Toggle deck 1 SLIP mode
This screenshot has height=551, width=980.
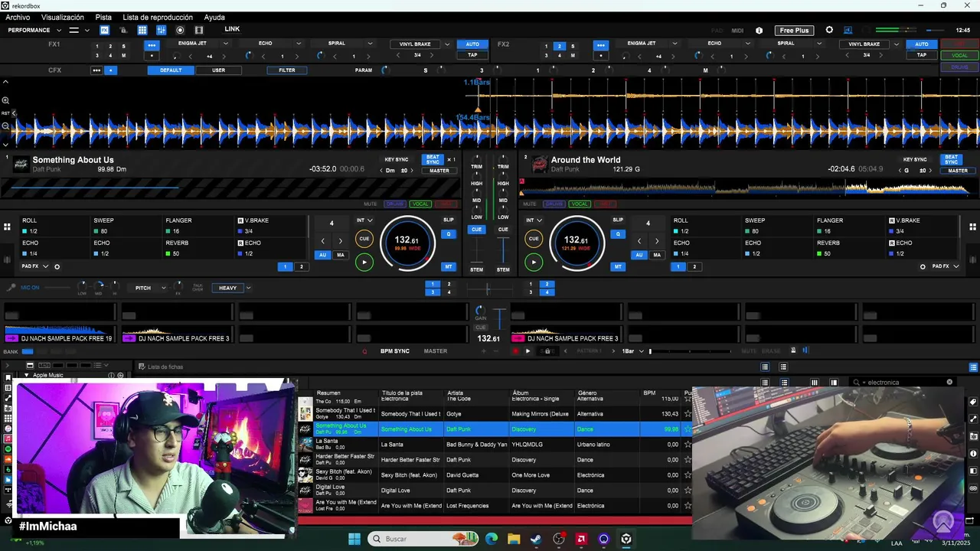click(449, 220)
